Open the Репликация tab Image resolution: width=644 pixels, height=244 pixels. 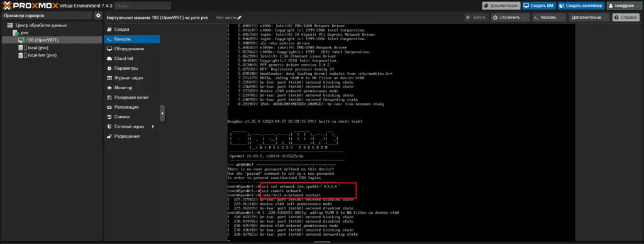[131, 107]
